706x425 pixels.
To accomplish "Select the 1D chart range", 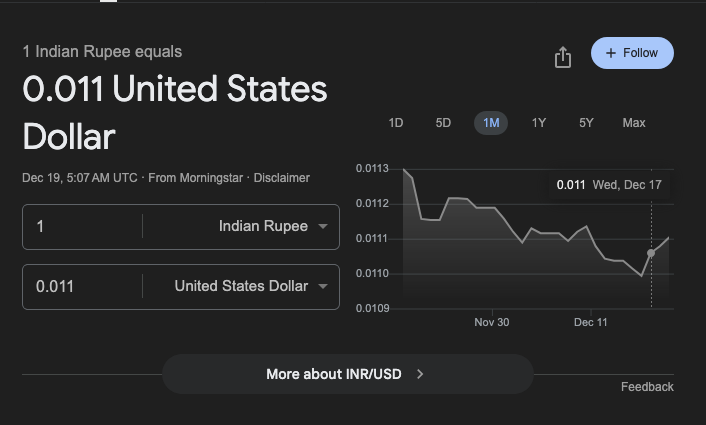I will (x=396, y=123).
